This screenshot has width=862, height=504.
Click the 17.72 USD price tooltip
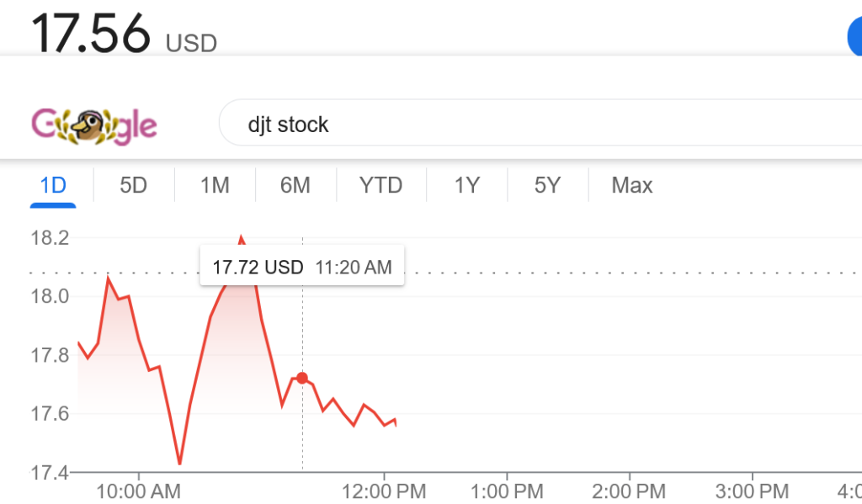301,268
